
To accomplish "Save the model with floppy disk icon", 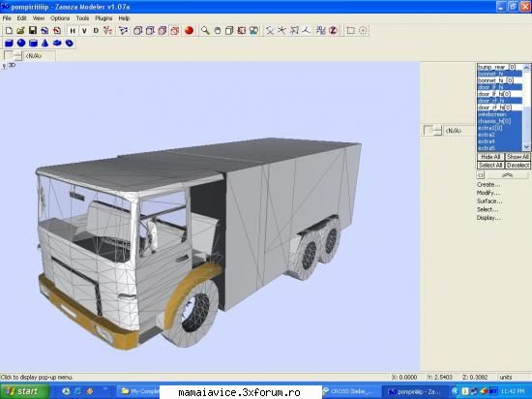I will [x=33, y=31].
